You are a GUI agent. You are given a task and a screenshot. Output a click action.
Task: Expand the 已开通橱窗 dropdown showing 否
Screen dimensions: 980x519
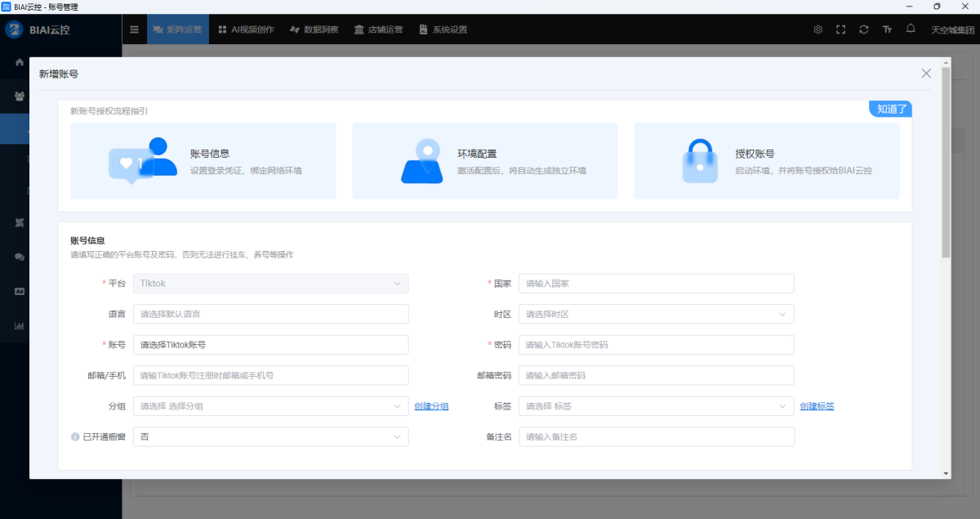click(x=270, y=437)
